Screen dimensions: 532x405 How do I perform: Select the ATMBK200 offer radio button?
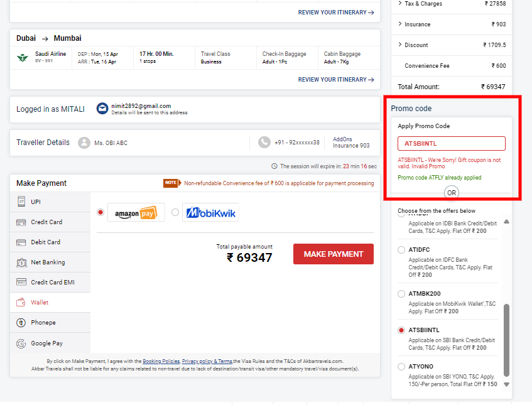(401, 294)
